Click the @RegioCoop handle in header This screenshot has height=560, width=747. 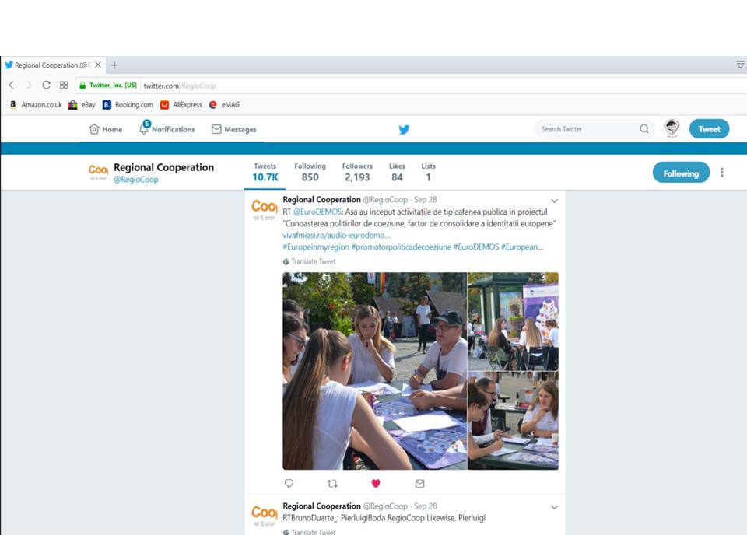click(135, 180)
